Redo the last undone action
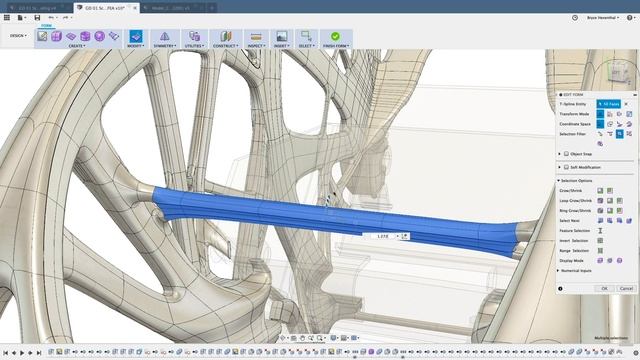Viewport: 640px width, 360px height. point(66,18)
